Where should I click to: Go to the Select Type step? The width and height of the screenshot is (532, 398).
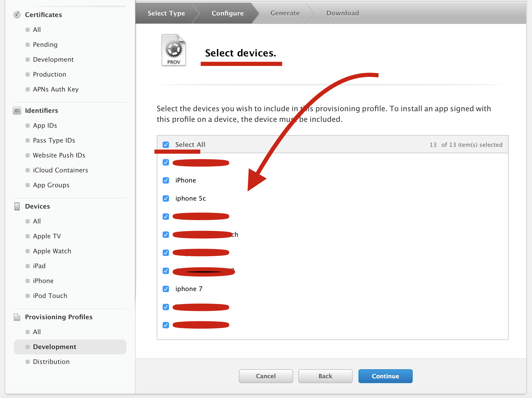[x=166, y=13]
